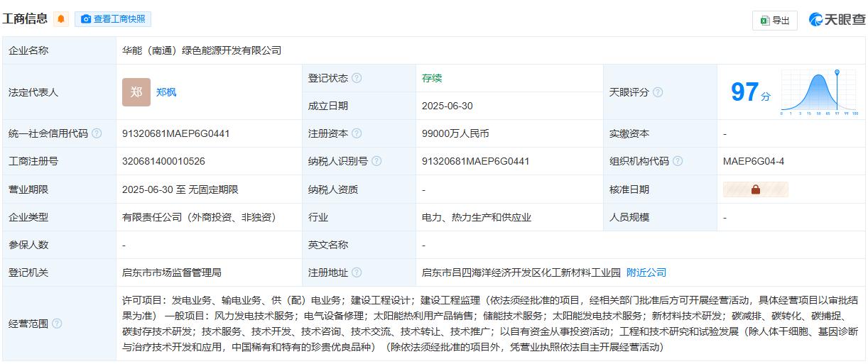
Task: Click registration number 320681400010526
Action: coord(163,161)
